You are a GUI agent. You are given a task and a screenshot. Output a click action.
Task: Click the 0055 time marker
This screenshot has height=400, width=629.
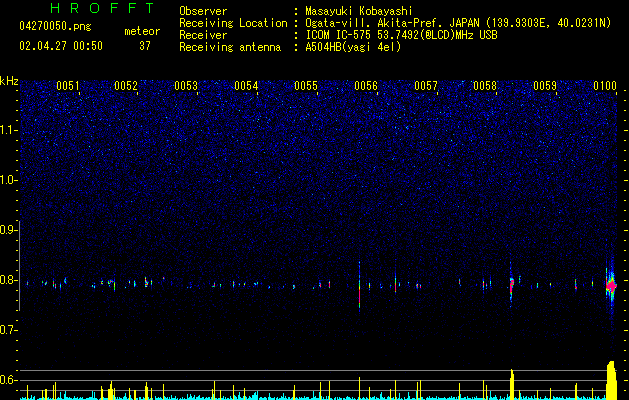click(x=306, y=86)
